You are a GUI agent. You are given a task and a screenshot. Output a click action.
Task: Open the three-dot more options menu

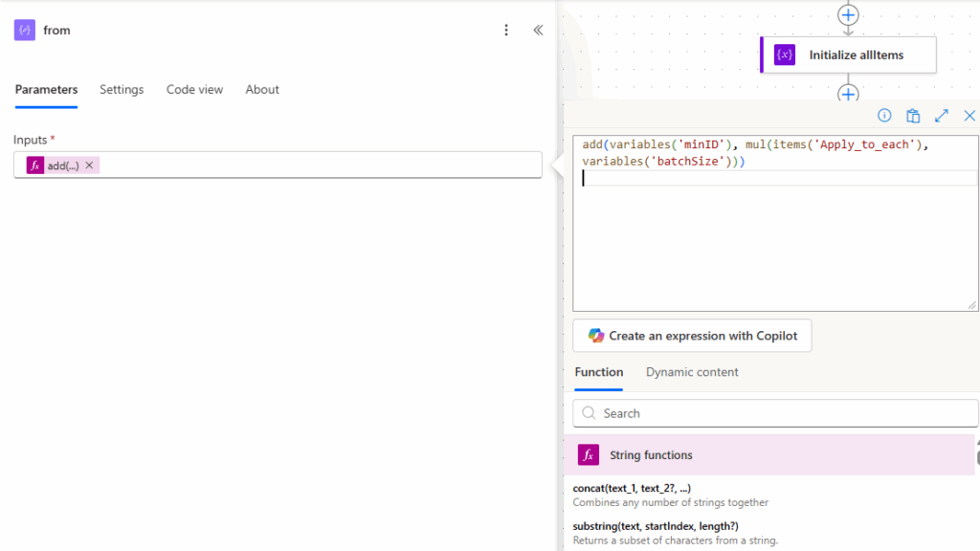tap(506, 30)
